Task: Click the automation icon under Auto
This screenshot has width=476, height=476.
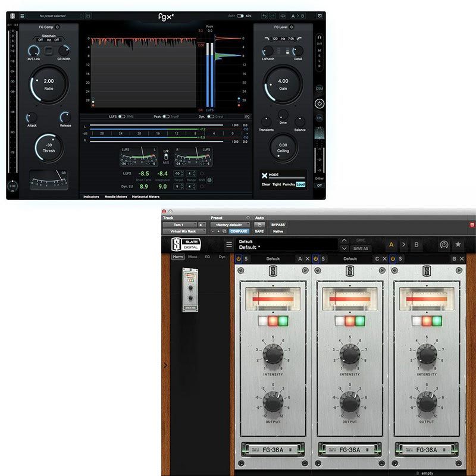Action: [259, 225]
